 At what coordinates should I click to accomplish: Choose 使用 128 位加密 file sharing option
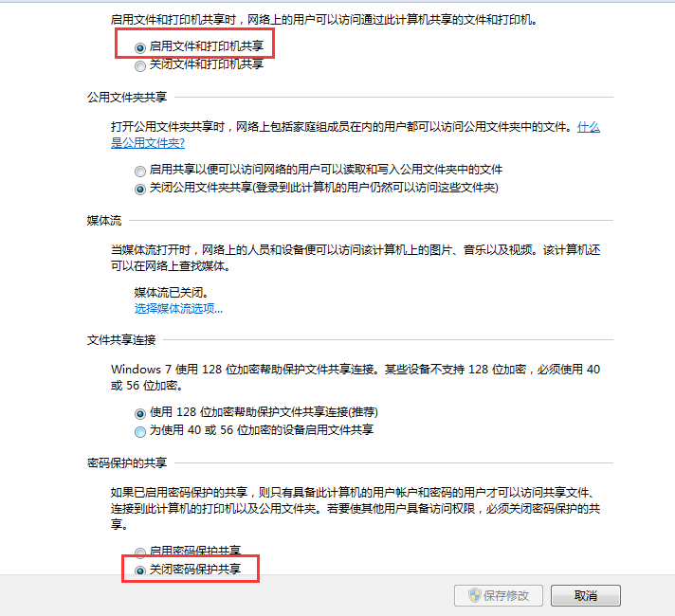[x=140, y=414]
